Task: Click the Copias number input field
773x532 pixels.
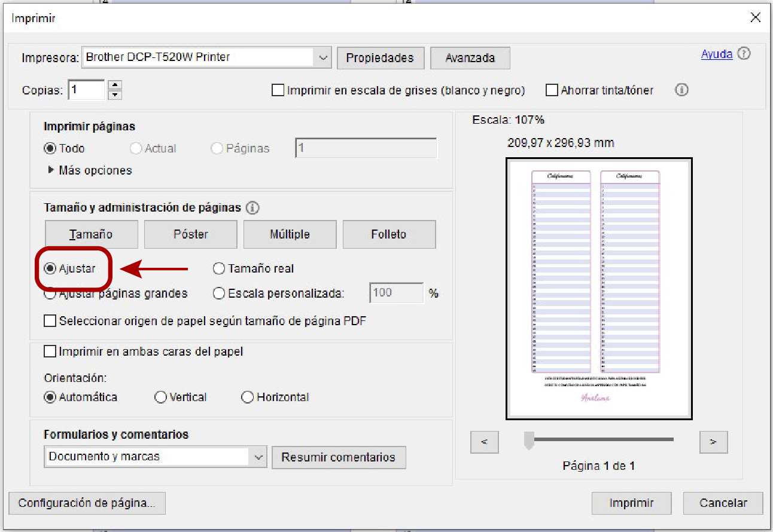Action: 86,90
